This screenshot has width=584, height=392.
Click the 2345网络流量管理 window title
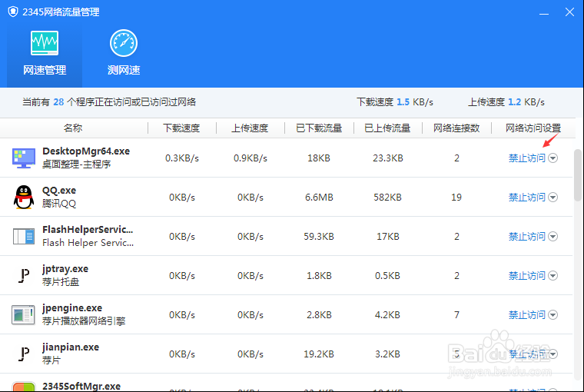tap(61, 12)
